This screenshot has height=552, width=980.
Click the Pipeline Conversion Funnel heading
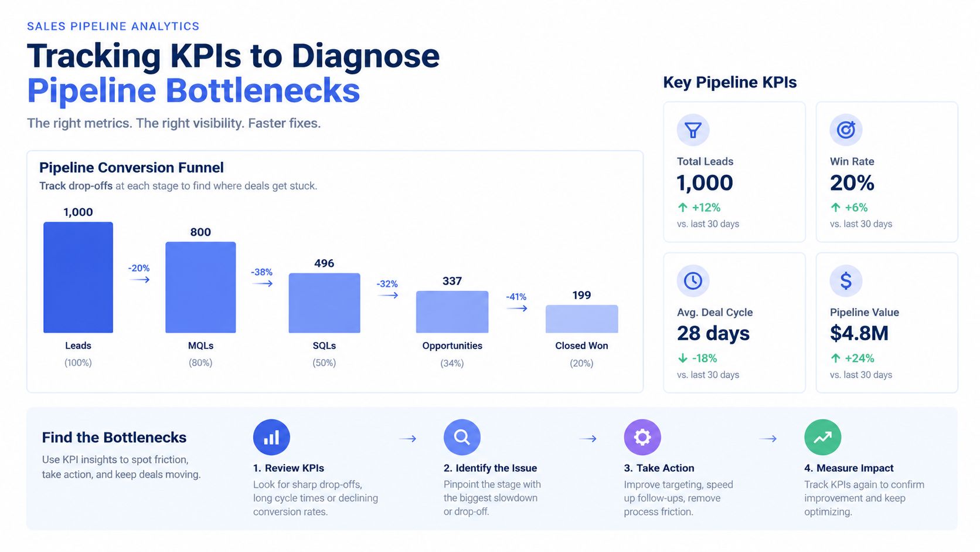pos(131,168)
